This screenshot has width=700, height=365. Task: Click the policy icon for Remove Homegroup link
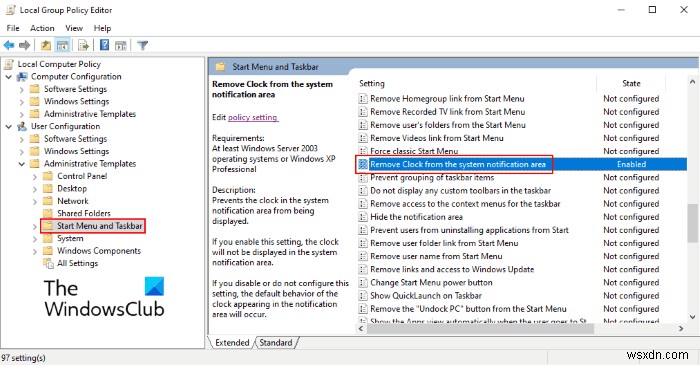point(363,99)
